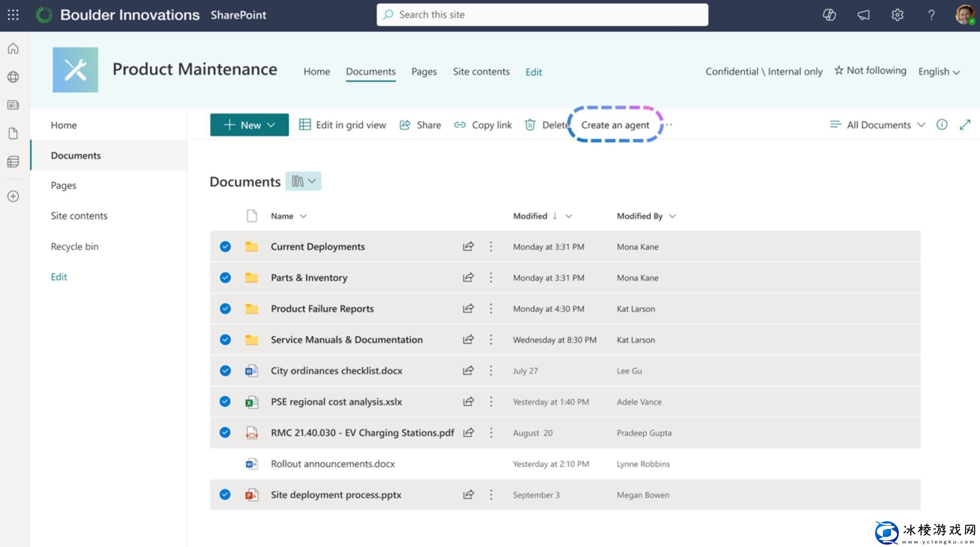Open the app launcher waffle icon
The width and height of the screenshot is (980, 547).
[13, 15]
